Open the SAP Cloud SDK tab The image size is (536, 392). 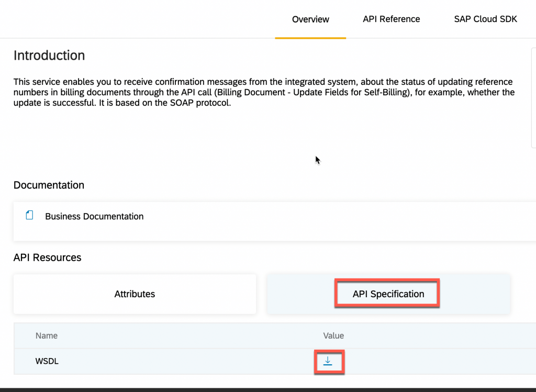point(485,19)
